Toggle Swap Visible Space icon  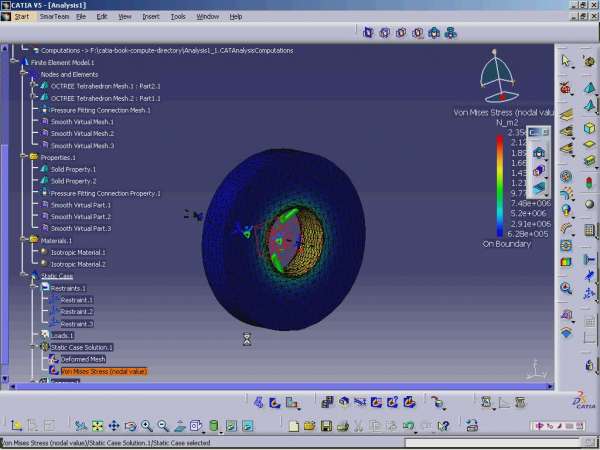pos(248,426)
